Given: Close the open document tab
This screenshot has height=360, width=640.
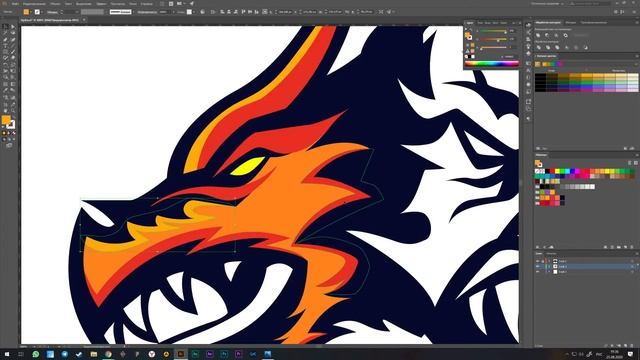Looking at the screenshot, I should 84,20.
